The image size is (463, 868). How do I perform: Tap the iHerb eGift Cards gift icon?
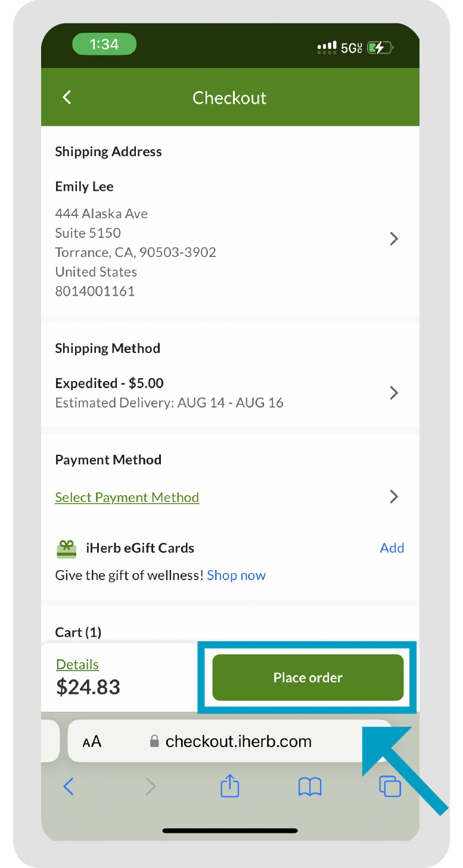(x=66, y=548)
